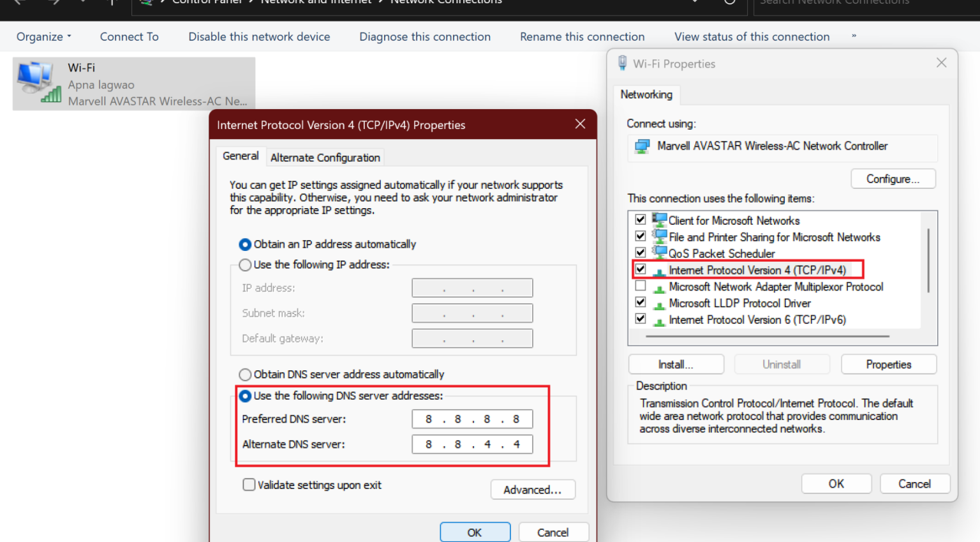Enable Microsoft Network Adapter Multiplexor Protocol checkbox
The image size is (980, 542).
tap(641, 286)
